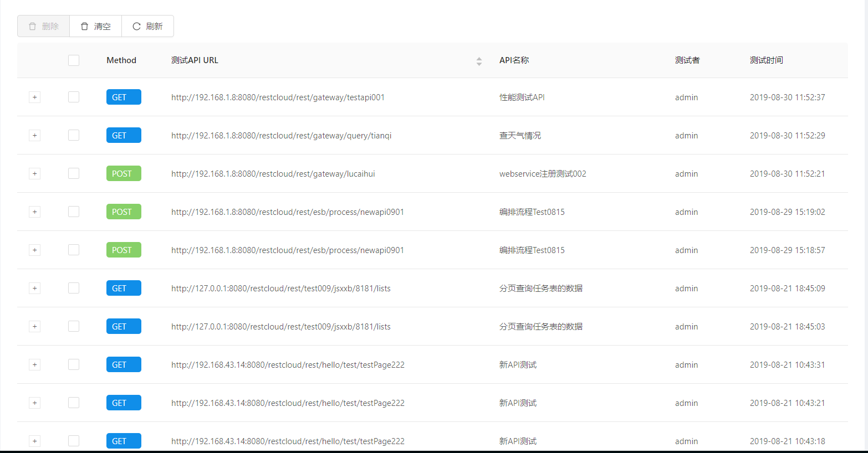Expand the row tested at 10:43:18

[x=34, y=441]
